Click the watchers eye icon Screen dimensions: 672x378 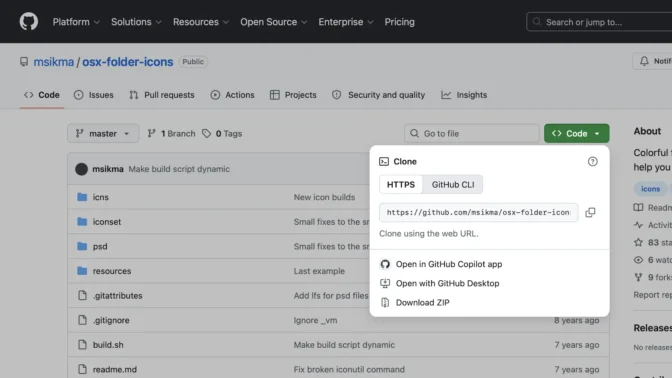[x=638, y=260]
